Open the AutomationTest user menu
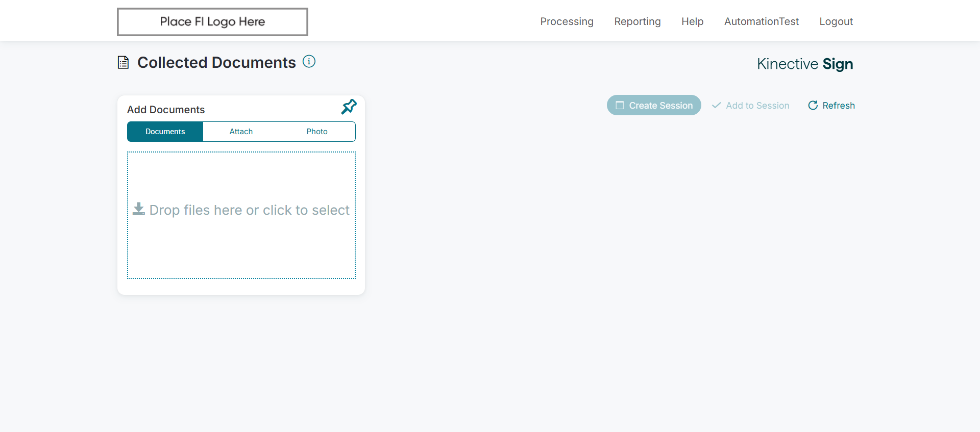This screenshot has width=980, height=432. click(x=761, y=21)
